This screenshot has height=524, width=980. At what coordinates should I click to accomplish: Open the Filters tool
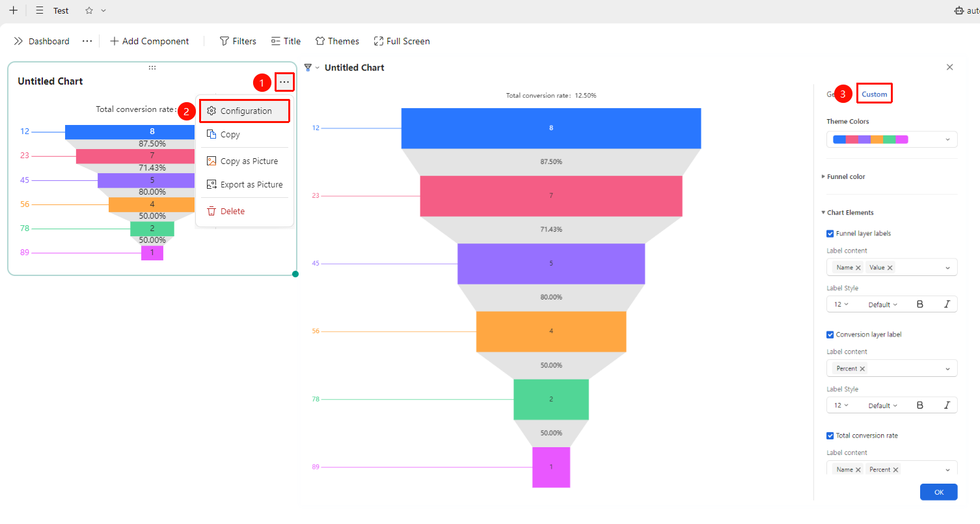[x=238, y=41]
